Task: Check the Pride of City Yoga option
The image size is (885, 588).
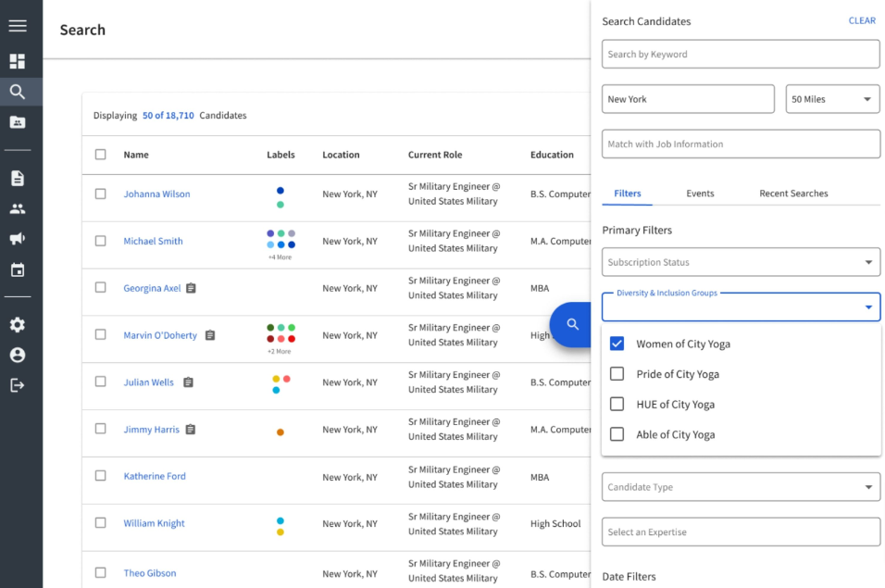Action: [617, 373]
